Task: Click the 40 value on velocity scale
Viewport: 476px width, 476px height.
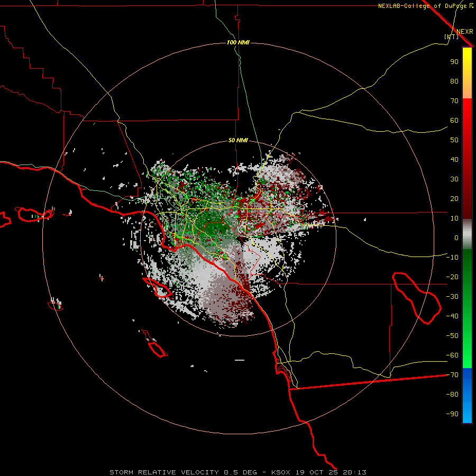Action: coord(454,160)
